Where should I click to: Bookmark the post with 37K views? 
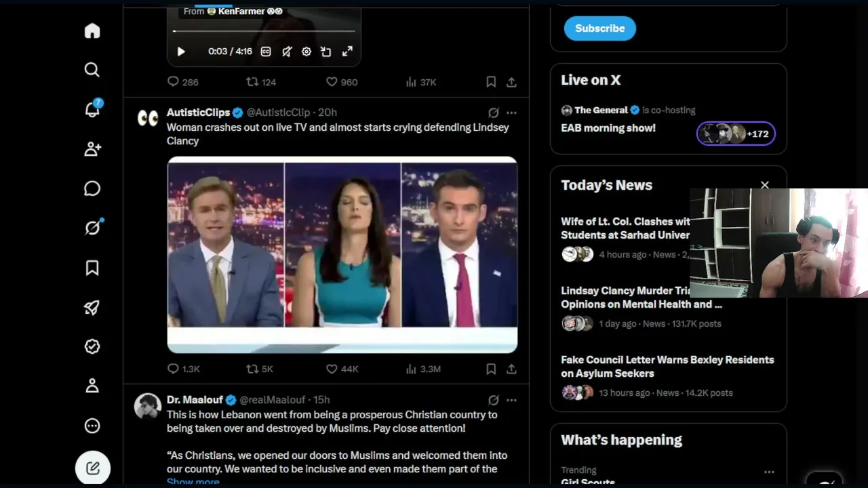click(x=491, y=82)
